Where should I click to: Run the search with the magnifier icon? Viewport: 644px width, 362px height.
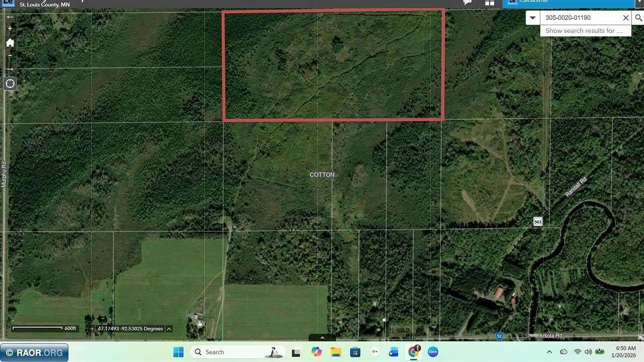click(638, 18)
